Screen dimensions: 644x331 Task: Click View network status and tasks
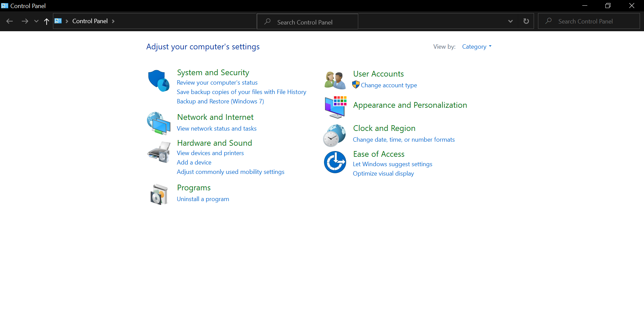click(217, 129)
